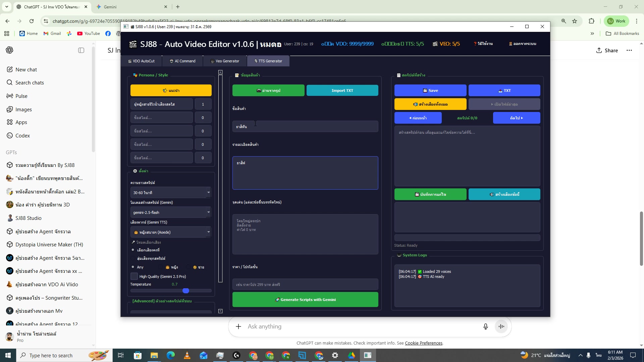
Task: Click Generate Scripts with Gemini
Action: [305, 299]
